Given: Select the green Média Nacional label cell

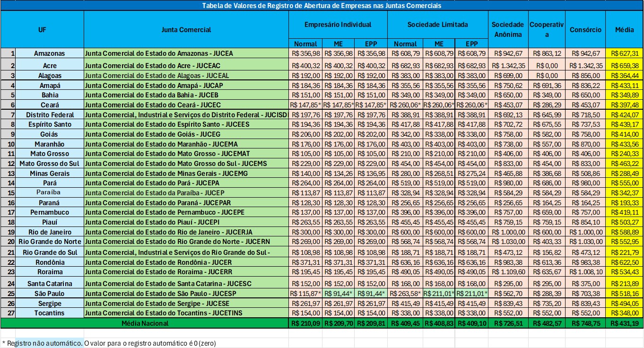Looking at the screenshot, I should (x=145, y=323).
